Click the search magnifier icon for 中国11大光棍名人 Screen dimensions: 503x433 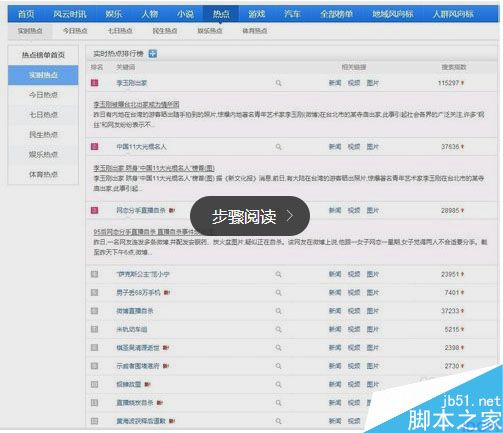[278, 147]
